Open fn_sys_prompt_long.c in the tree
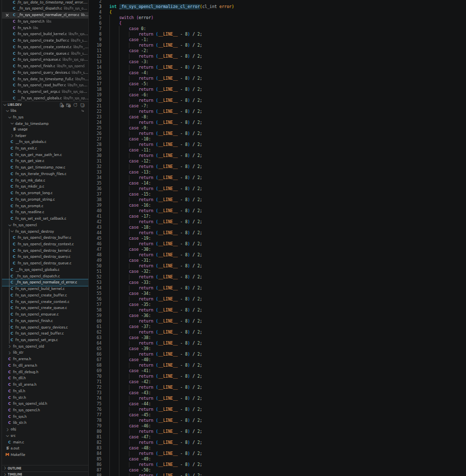466x476 pixels. click(x=45, y=193)
